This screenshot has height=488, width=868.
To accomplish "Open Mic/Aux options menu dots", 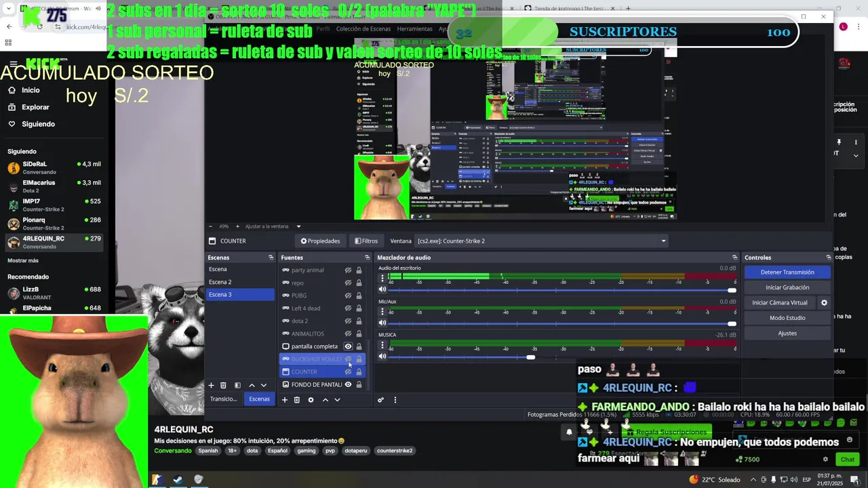I will [382, 311].
